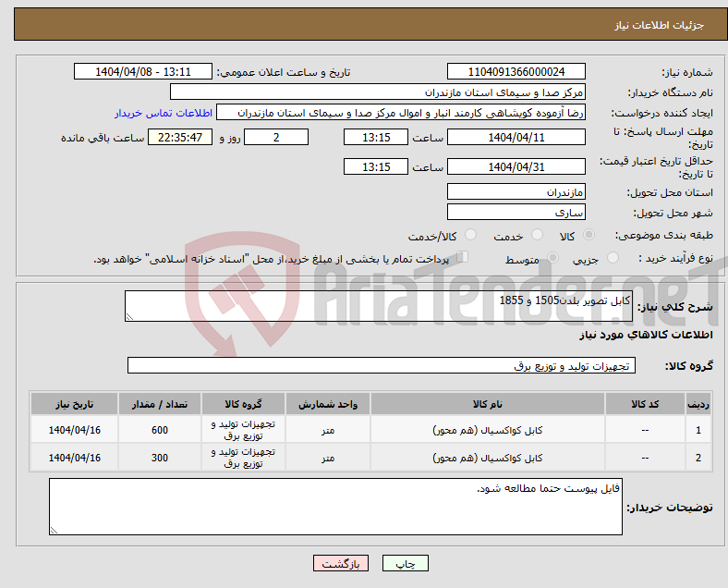Viewport: 728px width, 588px height.
Task: Select the کالا/خدمت radio button
Action: [x=471, y=235]
